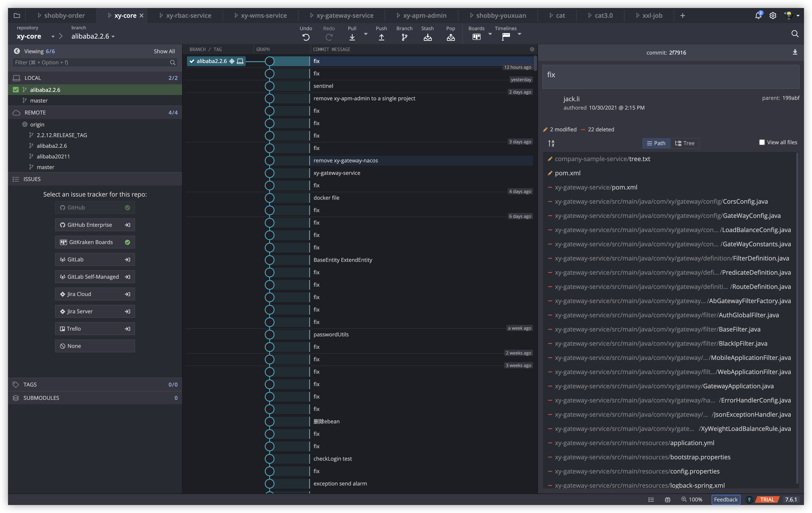Open graph column settings gear
The image size is (812, 513).
pyautogui.click(x=532, y=49)
